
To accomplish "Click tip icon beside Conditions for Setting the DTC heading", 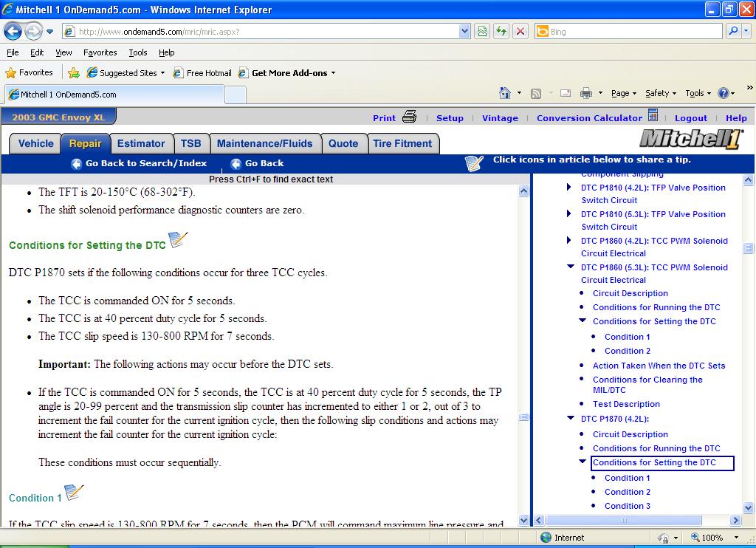I will (x=177, y=240).
